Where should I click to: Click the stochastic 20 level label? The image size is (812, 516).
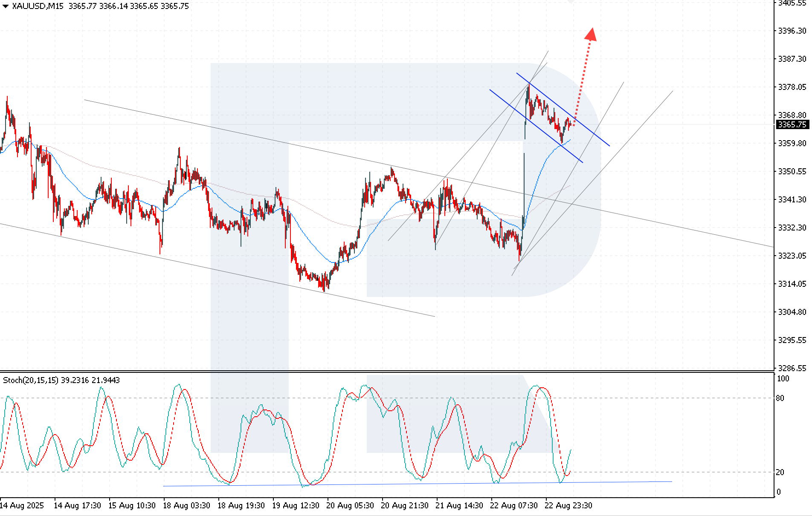[780, 472]
